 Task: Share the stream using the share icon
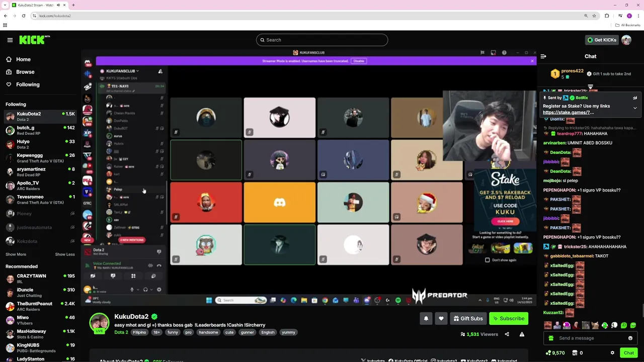coord(507,334)
